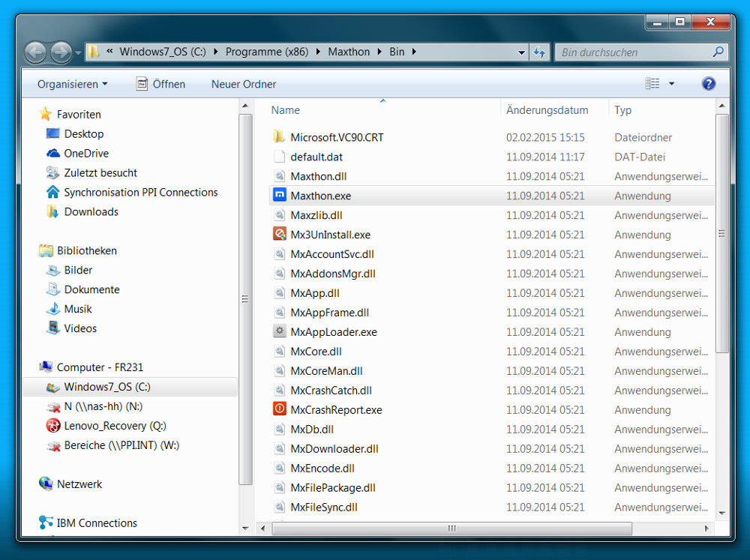Select Lenovo_Recovery (Q:) drive

pos(115,426)
